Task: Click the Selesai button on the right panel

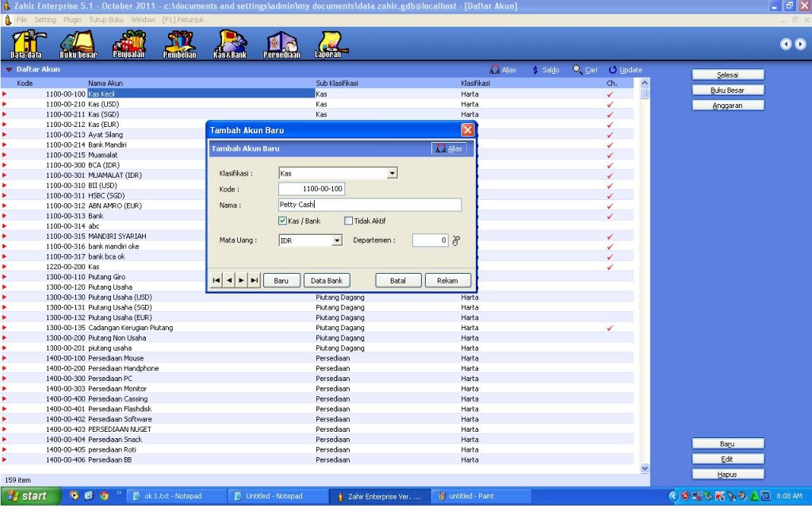Action: (x=728, y=75)
